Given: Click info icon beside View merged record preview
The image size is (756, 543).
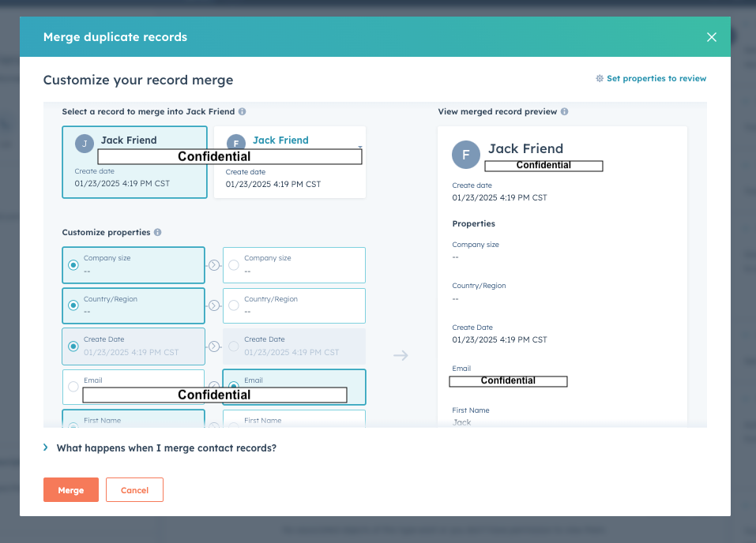Looking at the screenshot, I should [564, 112].
